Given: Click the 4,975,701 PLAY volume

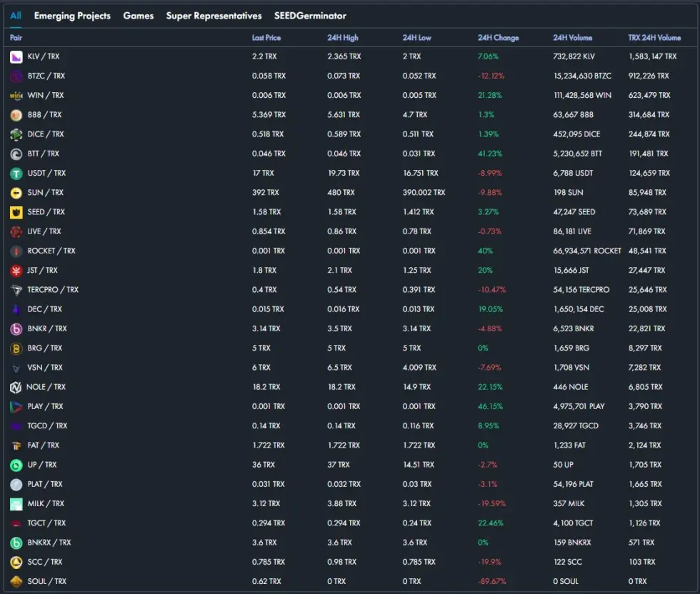Looking at the screenshot, I should [x=579, y=406].
